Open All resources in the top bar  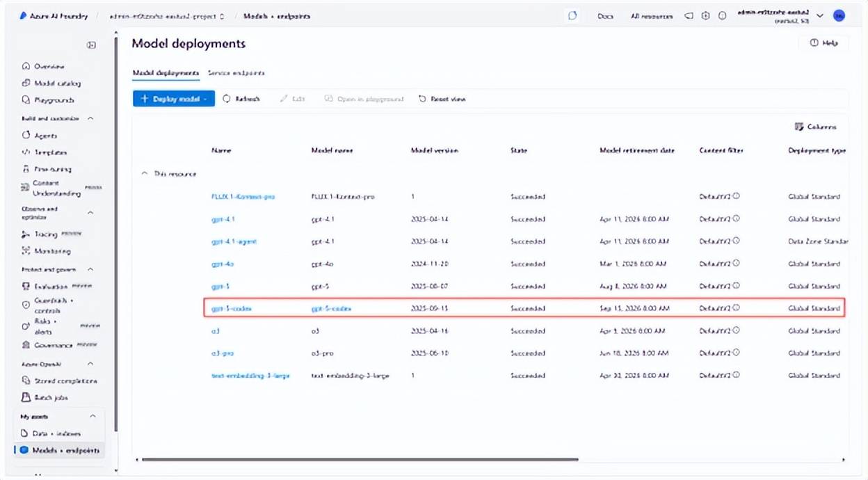click(652, 16)
